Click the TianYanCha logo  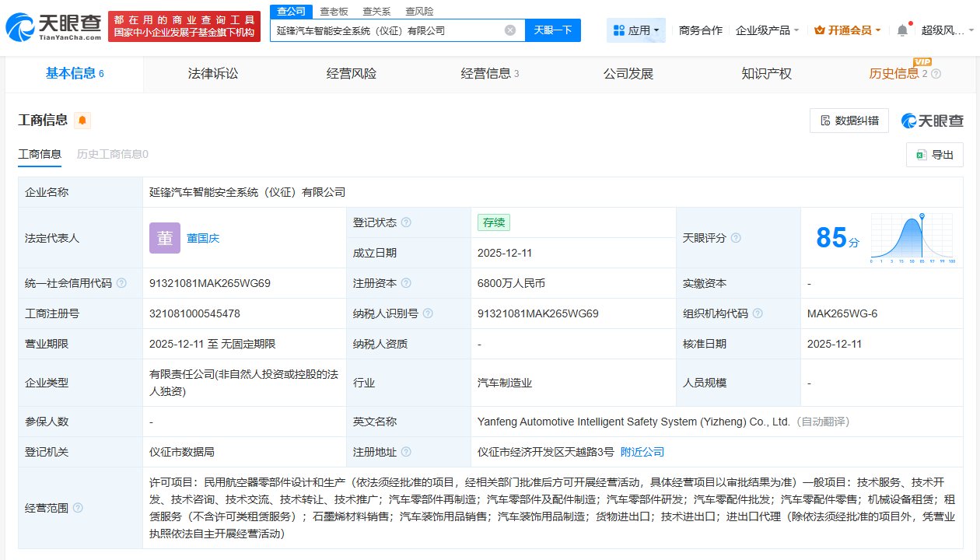tap(54, 28)
